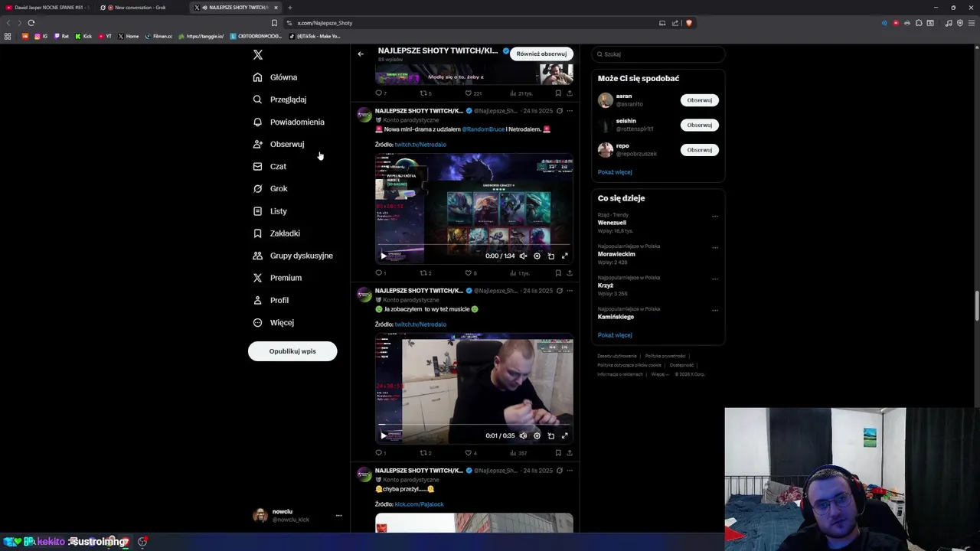Fullscreen the mini-drama video

[x=565, y=256]
